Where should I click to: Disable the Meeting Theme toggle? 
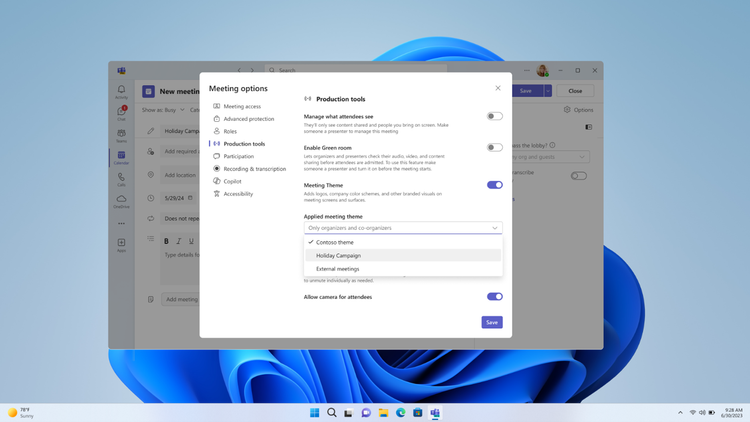click(495, 185)
